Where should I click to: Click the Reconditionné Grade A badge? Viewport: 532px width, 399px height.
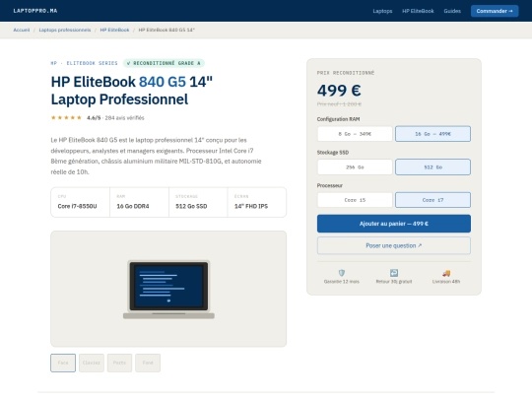(x=164, y=63)
